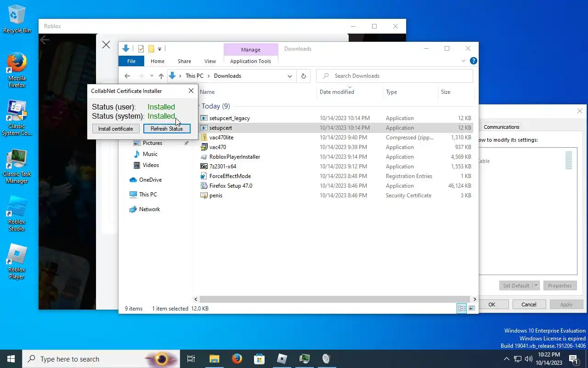Show hidden system tray icons

tap(506, 359)
